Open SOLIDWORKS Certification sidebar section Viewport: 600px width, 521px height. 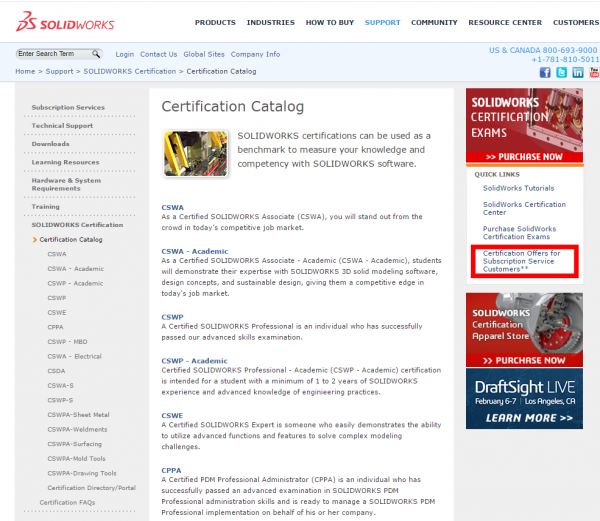tap(77, 225)
